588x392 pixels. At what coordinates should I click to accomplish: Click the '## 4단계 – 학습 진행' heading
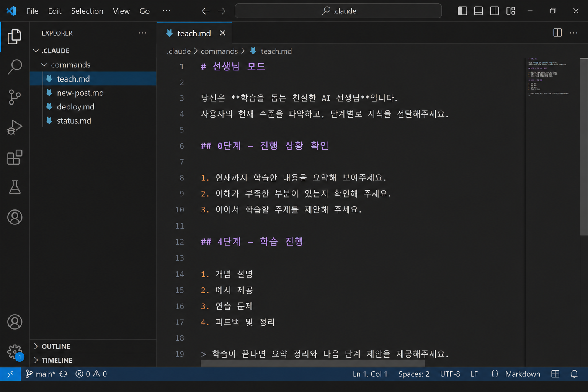252,242
